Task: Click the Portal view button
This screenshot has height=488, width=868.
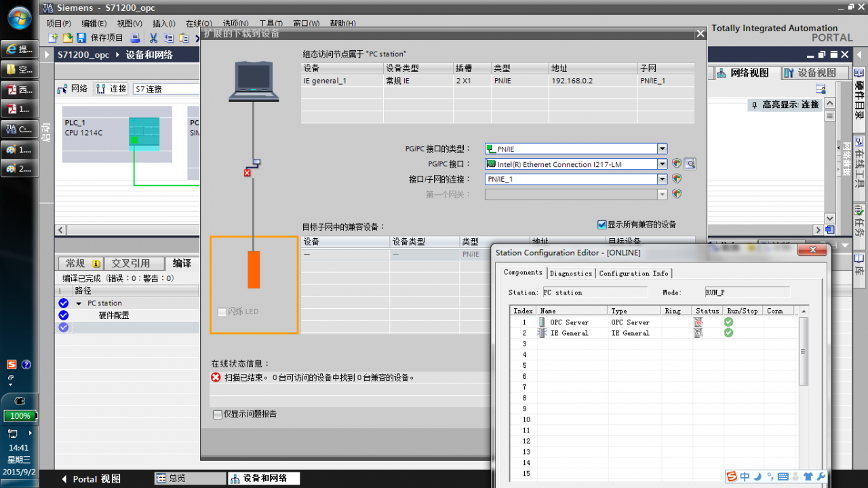Action: tap(90, 478)
